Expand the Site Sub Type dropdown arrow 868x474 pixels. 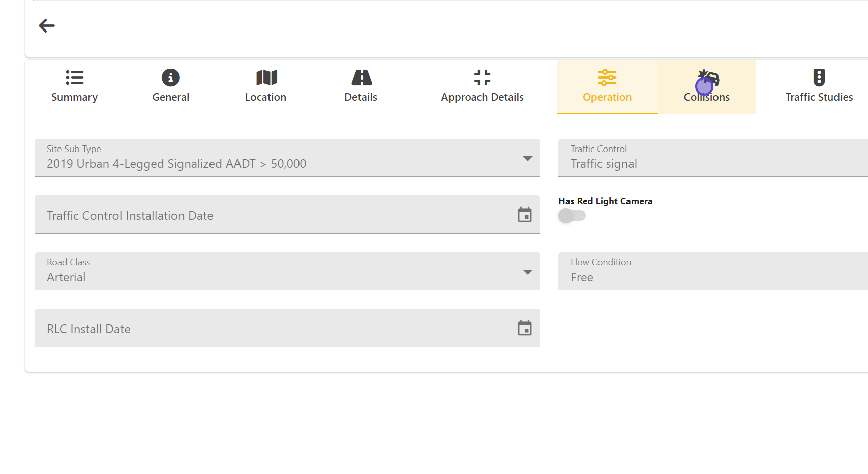click(527, 159)
